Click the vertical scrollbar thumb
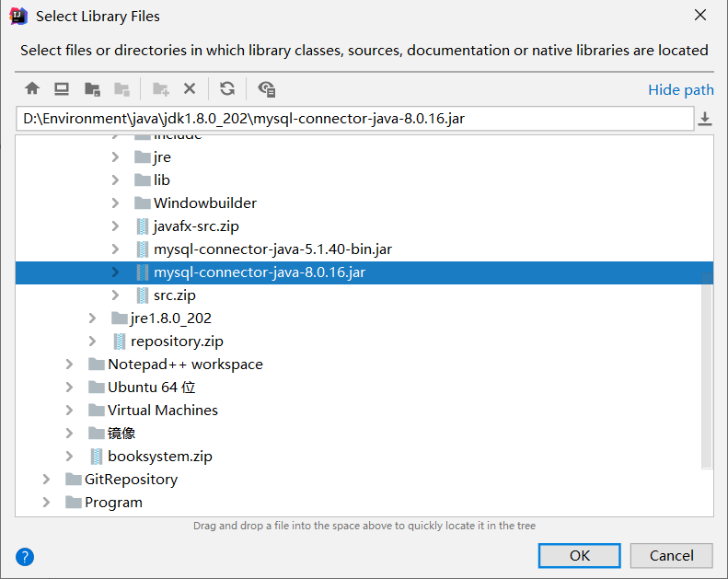Viewport: 728px width, 579px height. click(707, 370)
